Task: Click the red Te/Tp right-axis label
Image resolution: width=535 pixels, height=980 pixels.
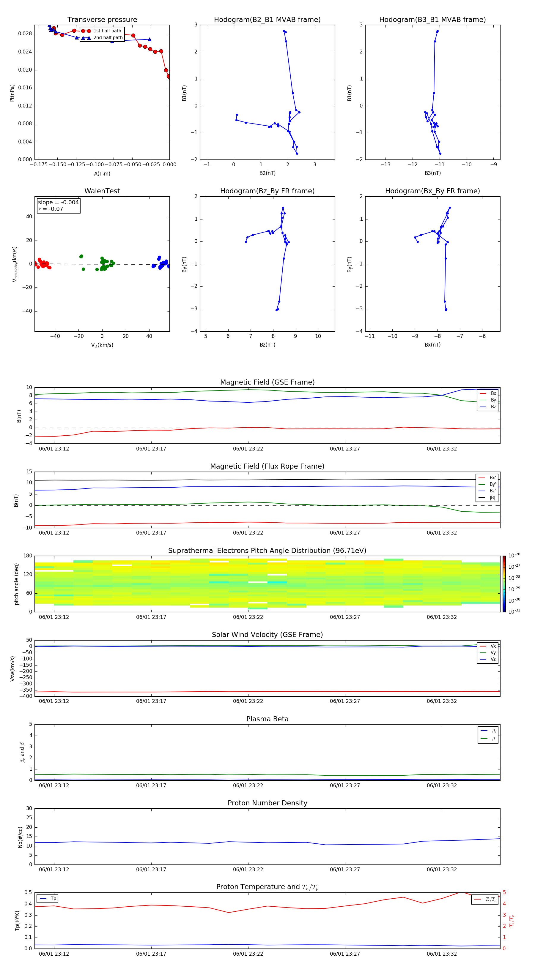Action: pyautogui.click(x=512, y=921)
